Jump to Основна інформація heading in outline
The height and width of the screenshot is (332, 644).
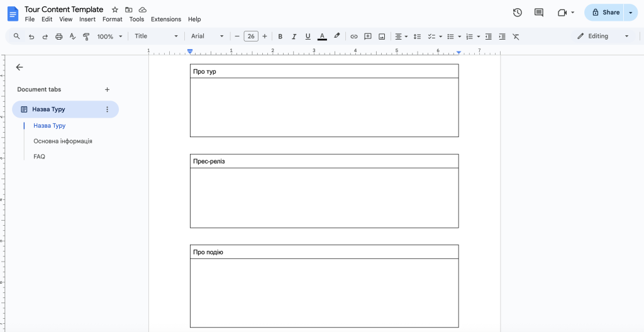point(63,141)
